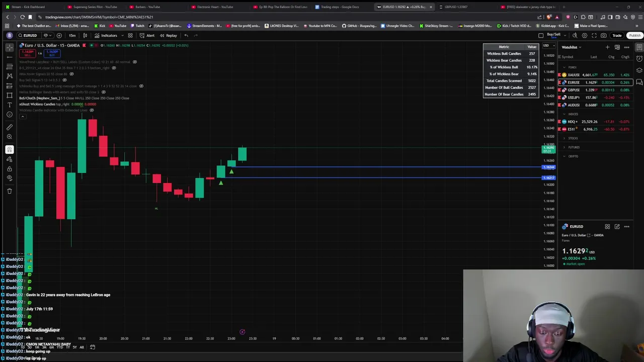Redo the last chart action

[196, 35]
